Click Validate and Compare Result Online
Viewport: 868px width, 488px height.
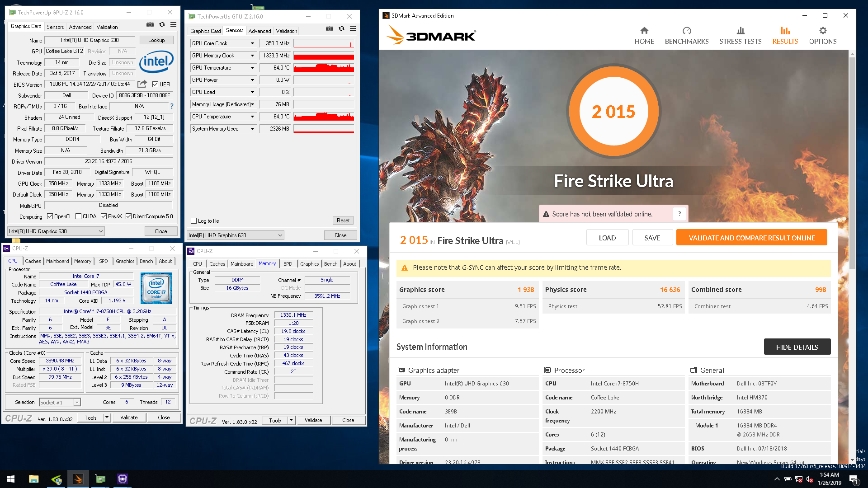tap(752, 238)
